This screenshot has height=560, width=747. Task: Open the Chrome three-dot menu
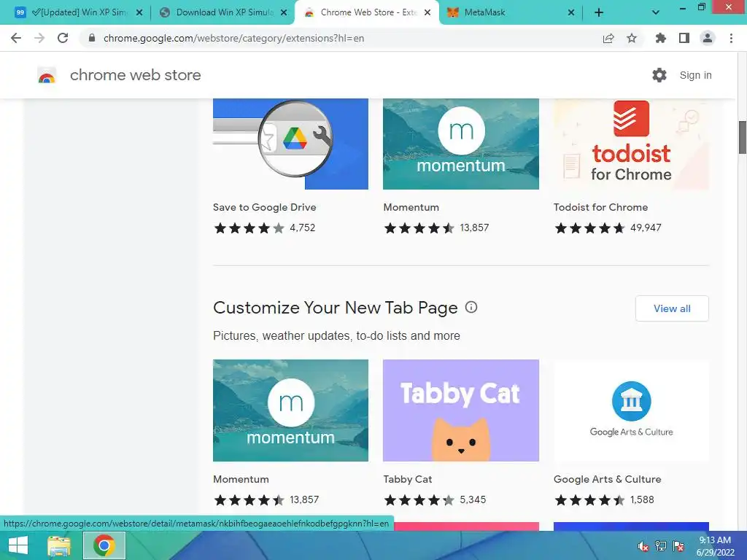click(731, 38)
